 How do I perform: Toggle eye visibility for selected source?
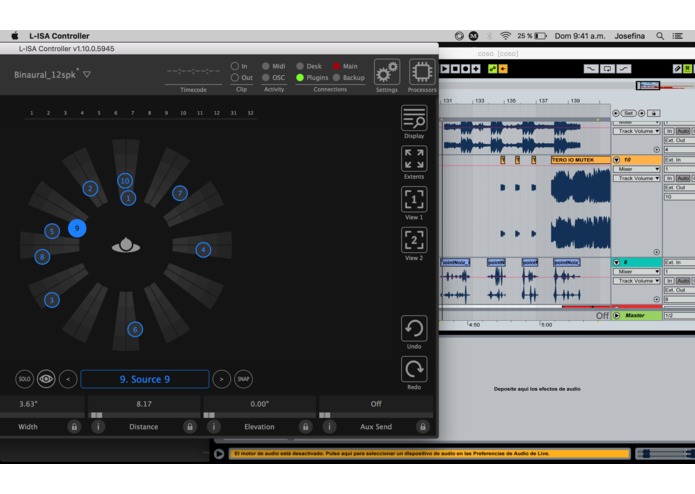tap(46, 379)
